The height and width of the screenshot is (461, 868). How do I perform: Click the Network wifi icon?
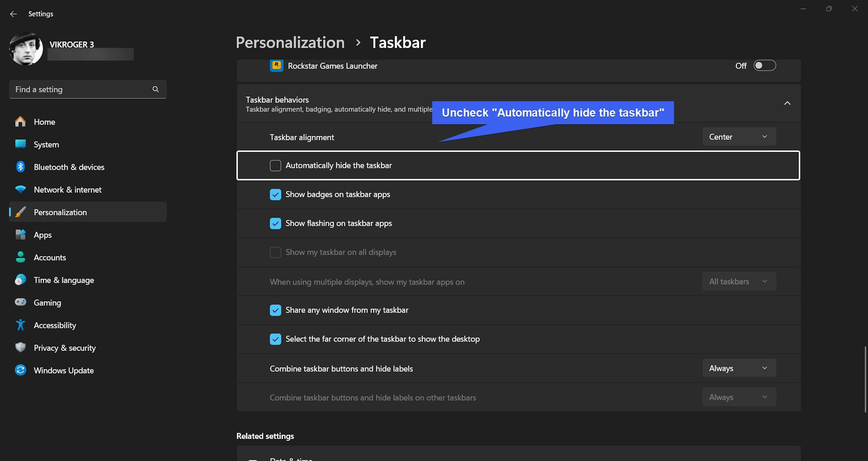pos(21,189)
